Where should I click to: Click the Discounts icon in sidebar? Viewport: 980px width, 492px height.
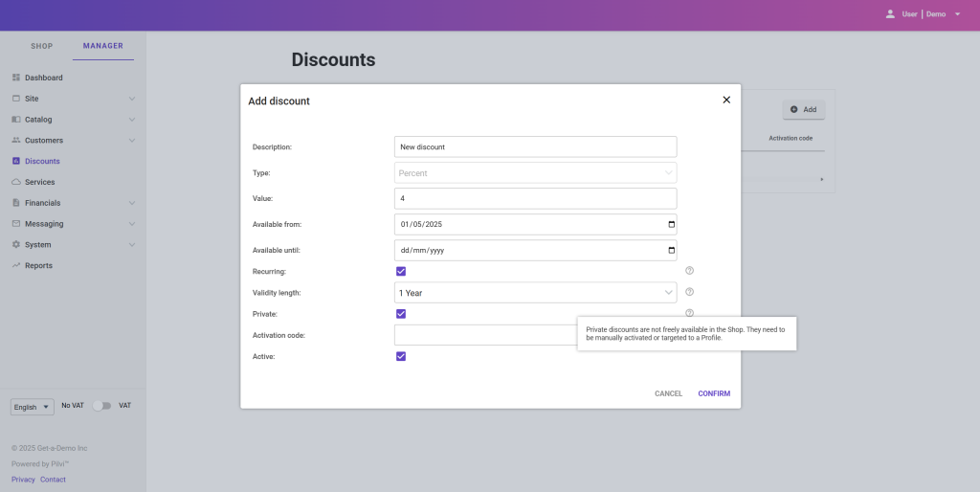click(16, 161)
